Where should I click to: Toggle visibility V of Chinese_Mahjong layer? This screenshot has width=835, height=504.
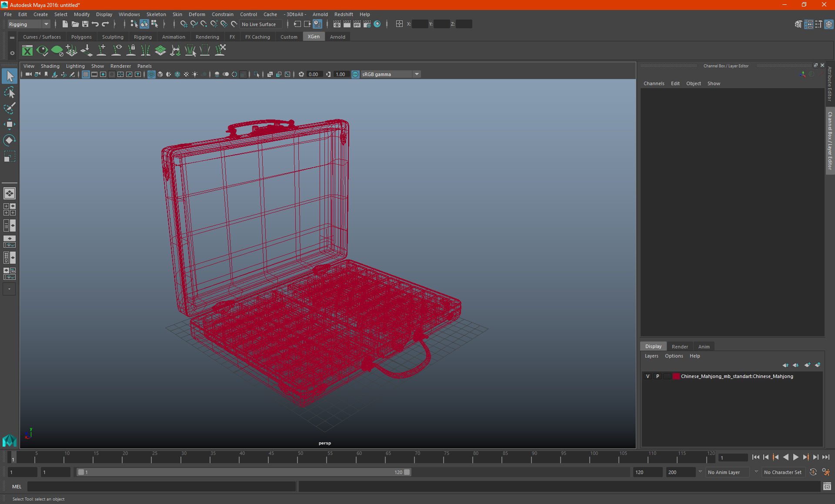pos(648,376)
